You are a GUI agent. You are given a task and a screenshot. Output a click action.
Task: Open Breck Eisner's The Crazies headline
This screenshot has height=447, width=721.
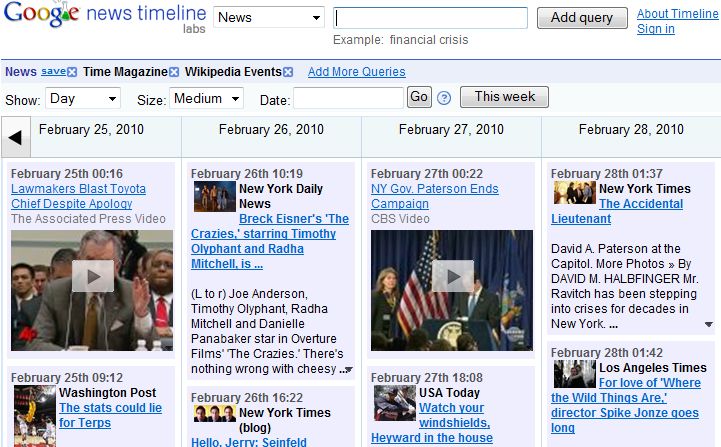(x=270, y=241)
